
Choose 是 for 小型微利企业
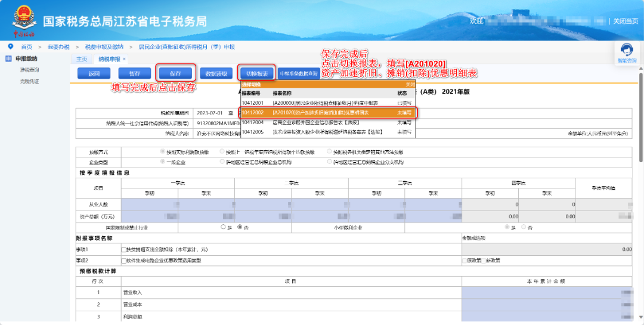(x=507, y=227)
